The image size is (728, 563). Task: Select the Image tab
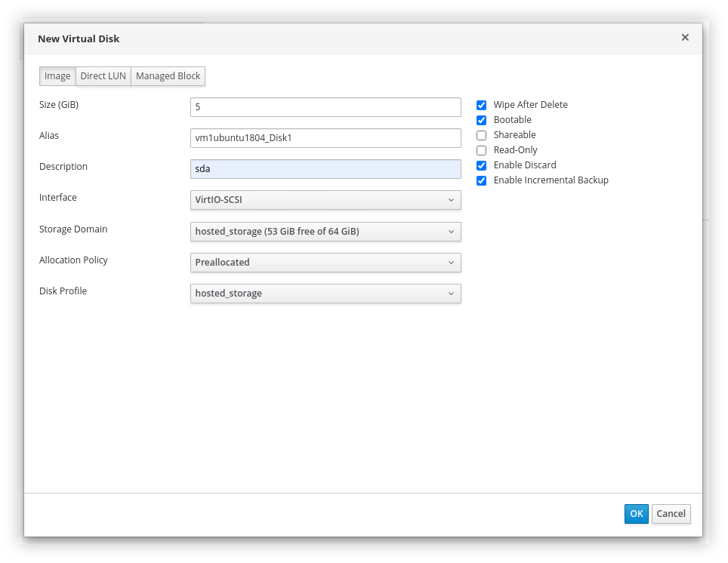coord(57,76)
